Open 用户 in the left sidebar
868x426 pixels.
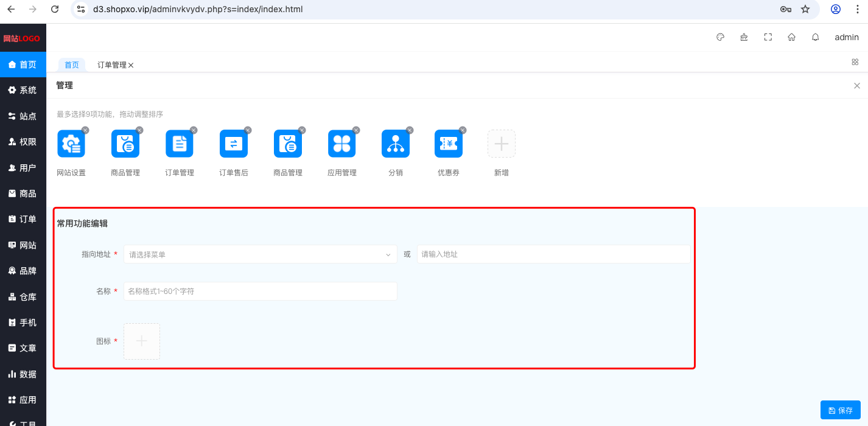(x=23, y=168)
